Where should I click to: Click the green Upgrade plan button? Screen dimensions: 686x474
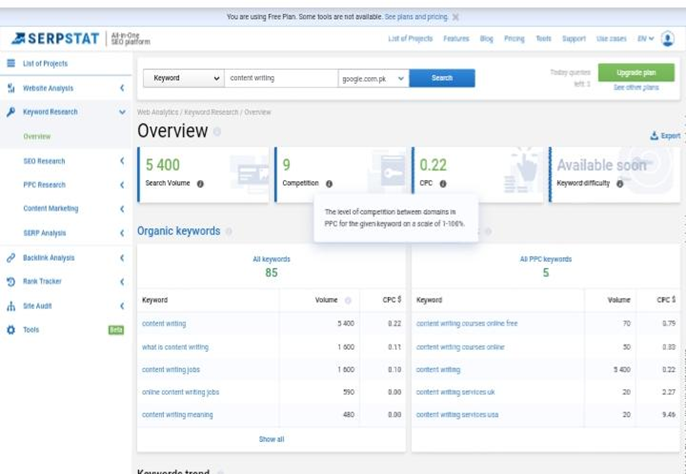[636, 72]
